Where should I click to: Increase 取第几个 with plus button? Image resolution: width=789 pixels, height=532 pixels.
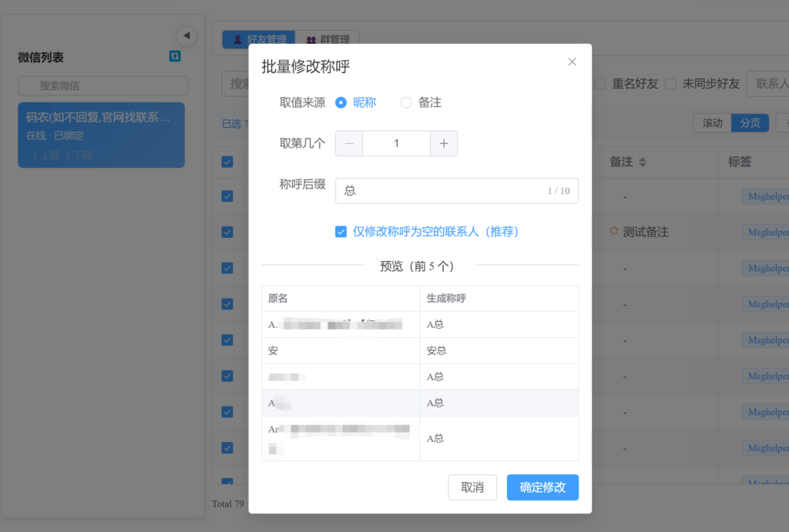444,143
